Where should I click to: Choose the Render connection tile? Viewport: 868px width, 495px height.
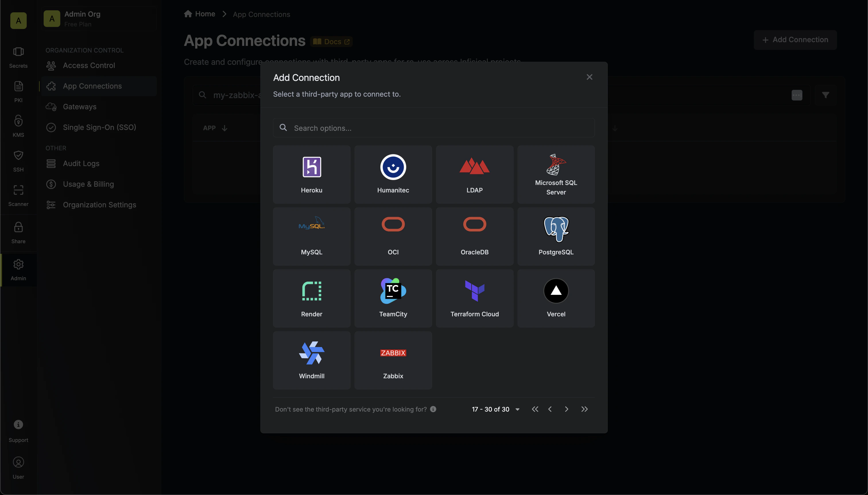(311, 298)
